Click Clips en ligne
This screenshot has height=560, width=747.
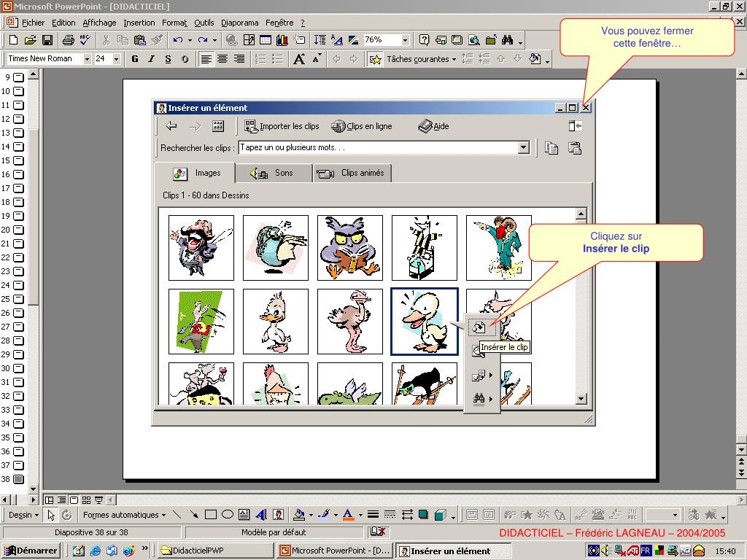[x=362, y=126]
